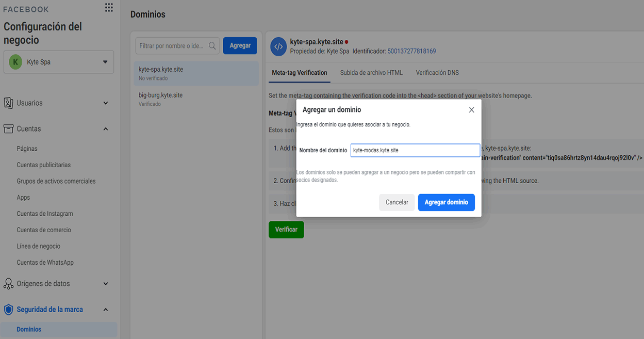Click the domain filter search field
Screen dimensions: 644x339
click(177, 46)
